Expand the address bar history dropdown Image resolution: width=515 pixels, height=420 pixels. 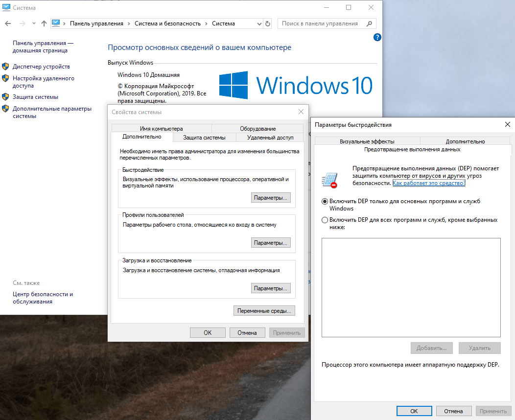(x=259, y=23)
